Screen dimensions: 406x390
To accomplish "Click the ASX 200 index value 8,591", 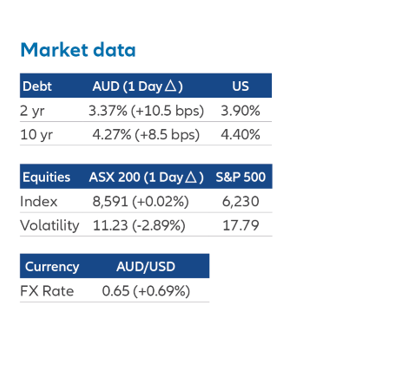I will point(110,201).
